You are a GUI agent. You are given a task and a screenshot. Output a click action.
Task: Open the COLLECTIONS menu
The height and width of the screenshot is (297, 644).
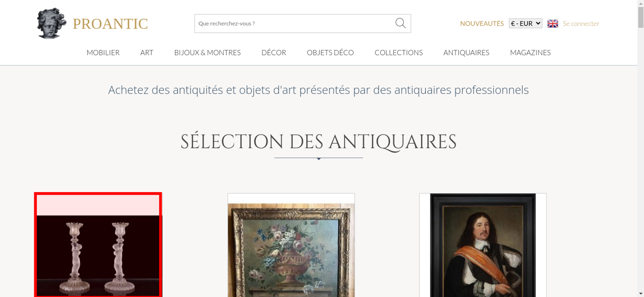click(399, 52)
